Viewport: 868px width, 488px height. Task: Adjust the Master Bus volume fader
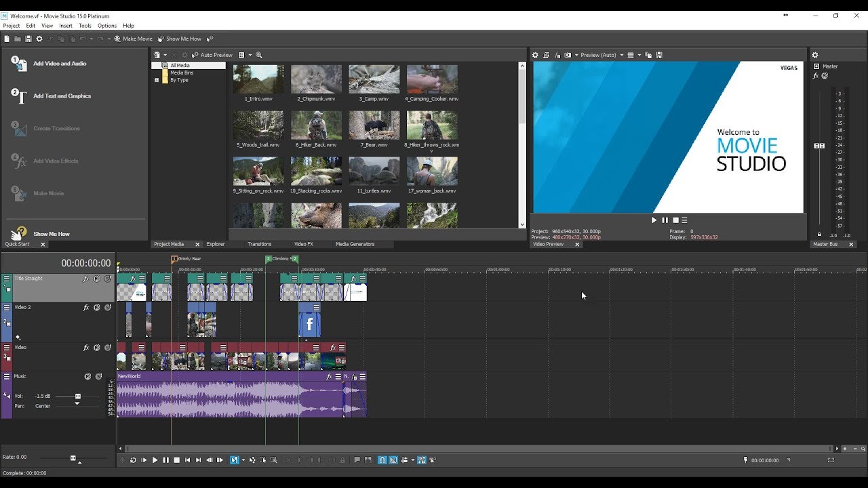click(819, 146)
